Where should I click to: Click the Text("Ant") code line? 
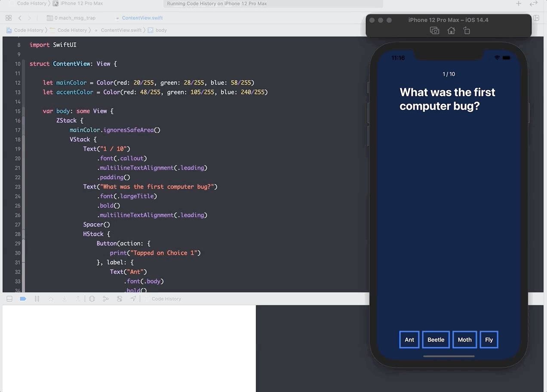(x=129, y=272)
